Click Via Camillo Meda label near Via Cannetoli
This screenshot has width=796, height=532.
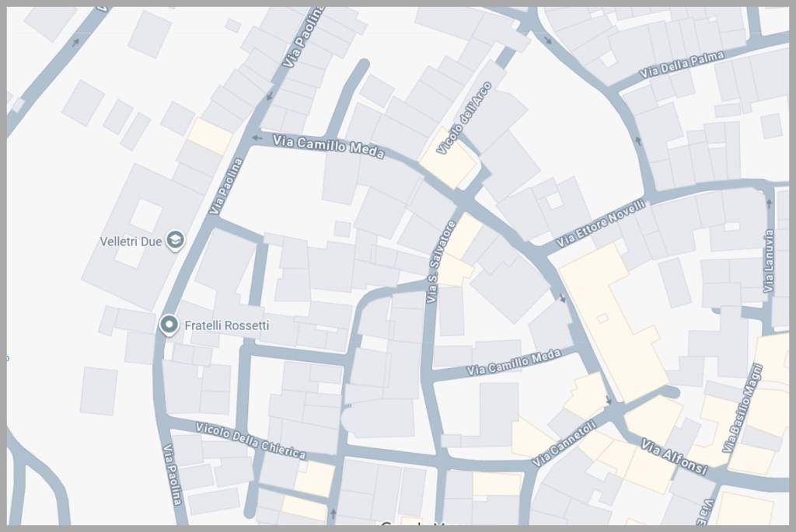tap(514, 363)
